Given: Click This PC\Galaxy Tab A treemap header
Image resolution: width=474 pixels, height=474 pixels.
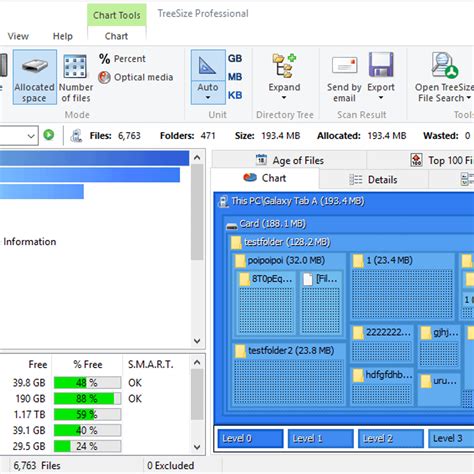Looking at the screenshot, I should click(x=297, y=201).
